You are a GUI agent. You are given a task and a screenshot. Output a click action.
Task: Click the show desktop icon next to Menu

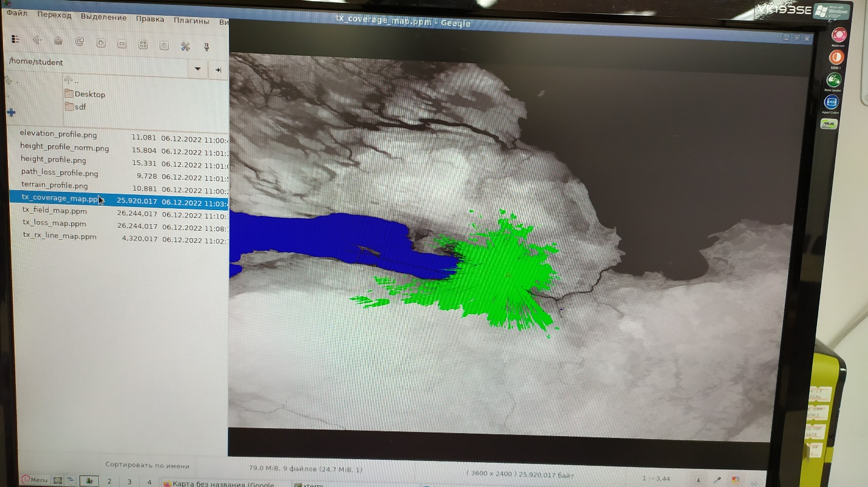pos(57,480)
